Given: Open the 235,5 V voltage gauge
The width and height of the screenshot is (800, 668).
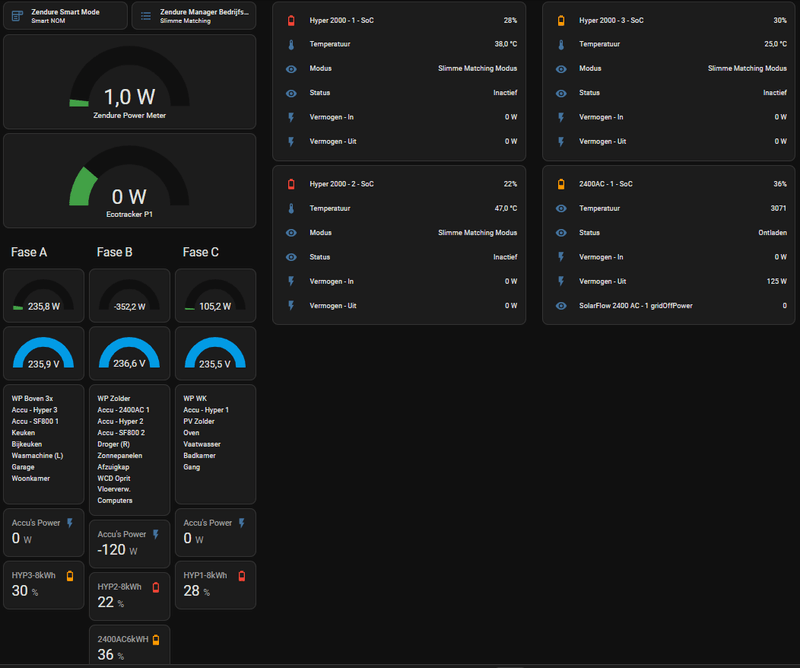Looking at the screenshot, I should coord(215,354).
